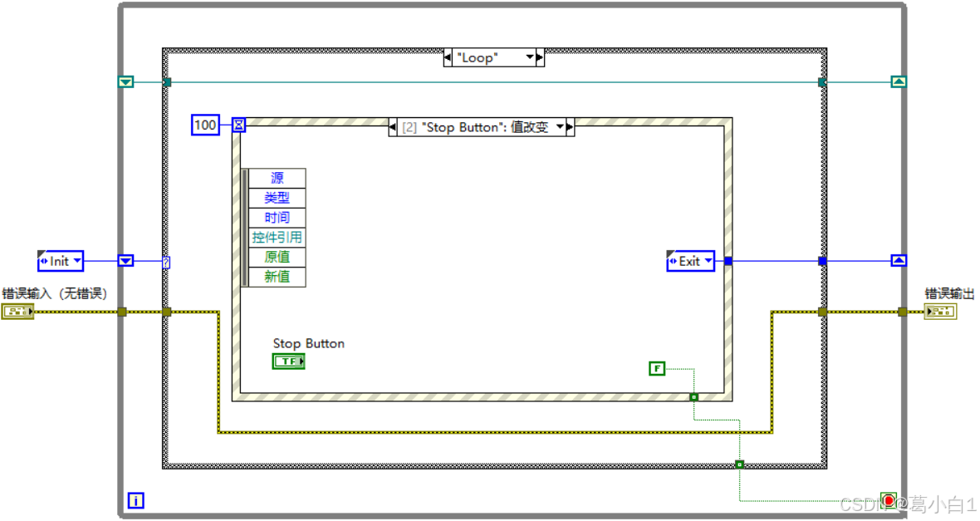Select the 错误输入 (无错误) error input terminal
980x521 pixels.
pyautogui.click(x=17, y=311)
